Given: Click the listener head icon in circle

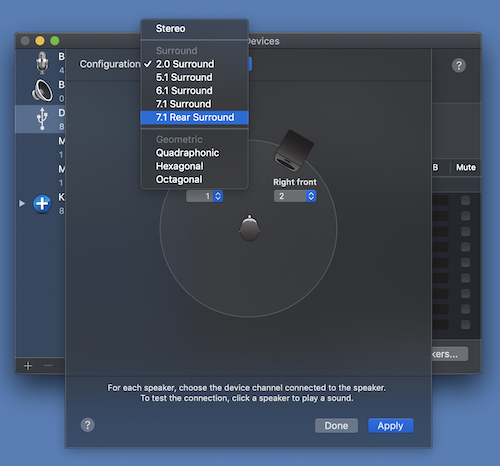Looking at the screenshot, I should pyautogui.click(x=249, y=228).
